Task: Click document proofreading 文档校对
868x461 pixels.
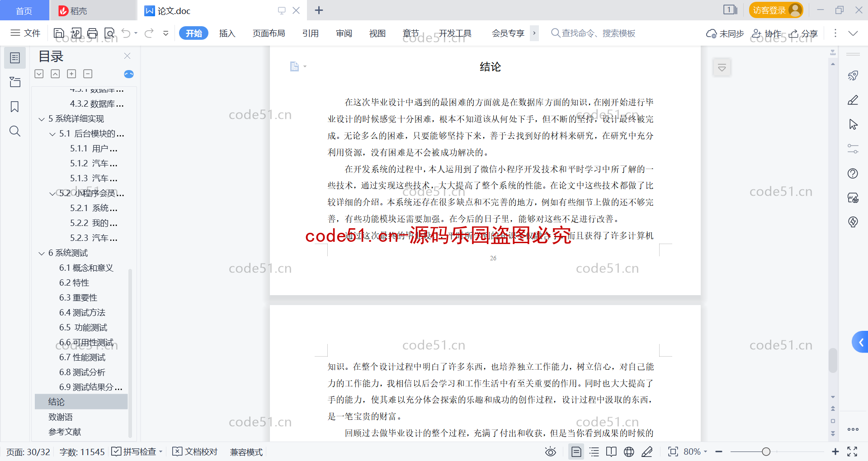Action: tap(195, 452)
